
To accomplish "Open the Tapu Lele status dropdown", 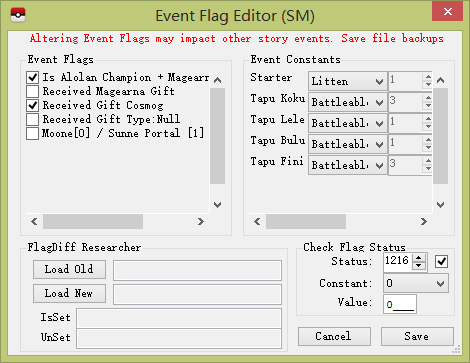I will point(348,123).
